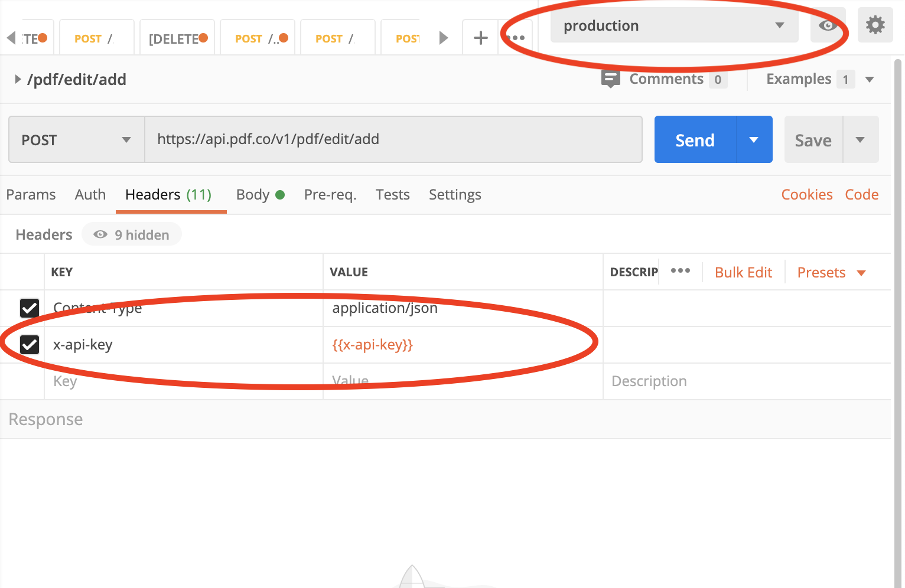Open the Tests tab
905x588 pixels.
point(393,195)
